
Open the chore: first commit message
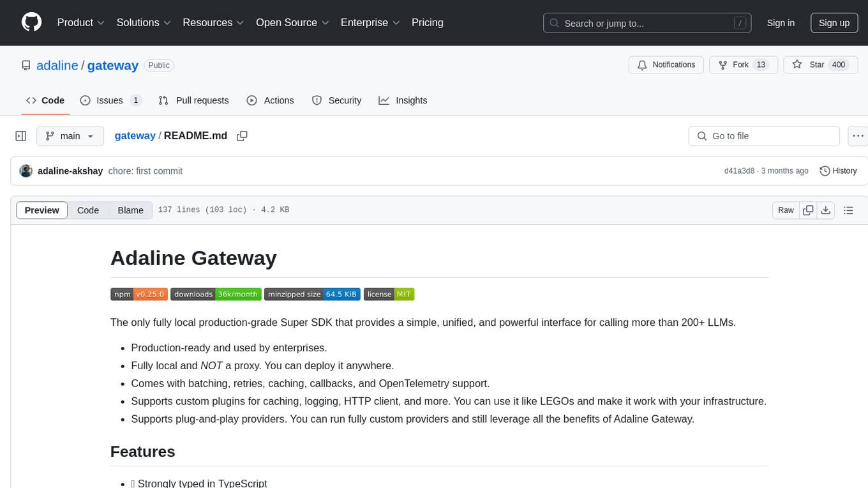coord(146,171)
